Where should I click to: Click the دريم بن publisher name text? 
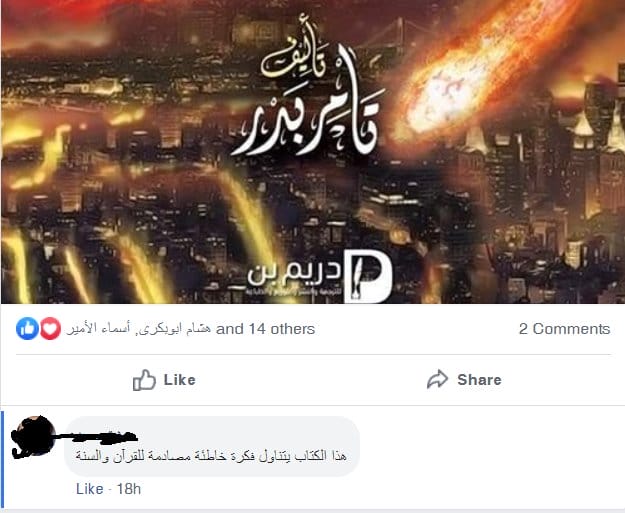pos(294,273)
